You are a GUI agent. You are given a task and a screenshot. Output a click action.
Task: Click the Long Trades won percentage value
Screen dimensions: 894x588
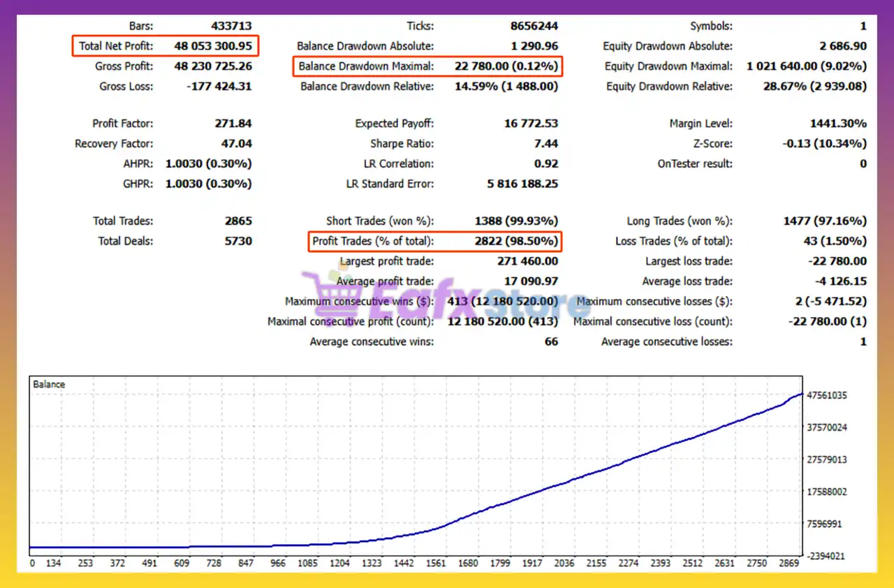pos(825,221)
